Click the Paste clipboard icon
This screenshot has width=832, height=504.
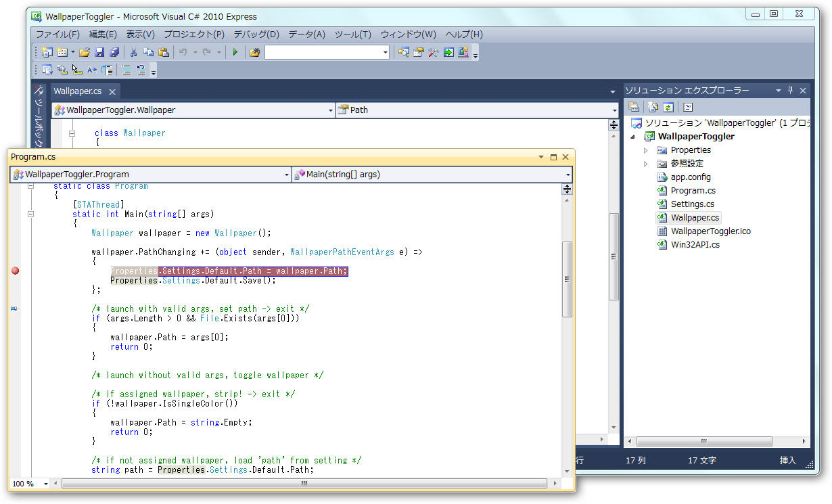tap(163, 52)
